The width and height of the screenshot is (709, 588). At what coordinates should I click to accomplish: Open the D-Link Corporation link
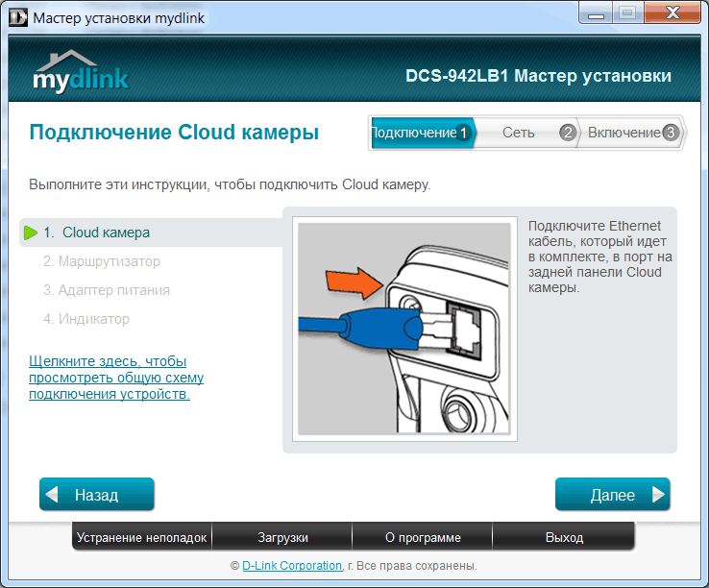[x=292, y=566]
